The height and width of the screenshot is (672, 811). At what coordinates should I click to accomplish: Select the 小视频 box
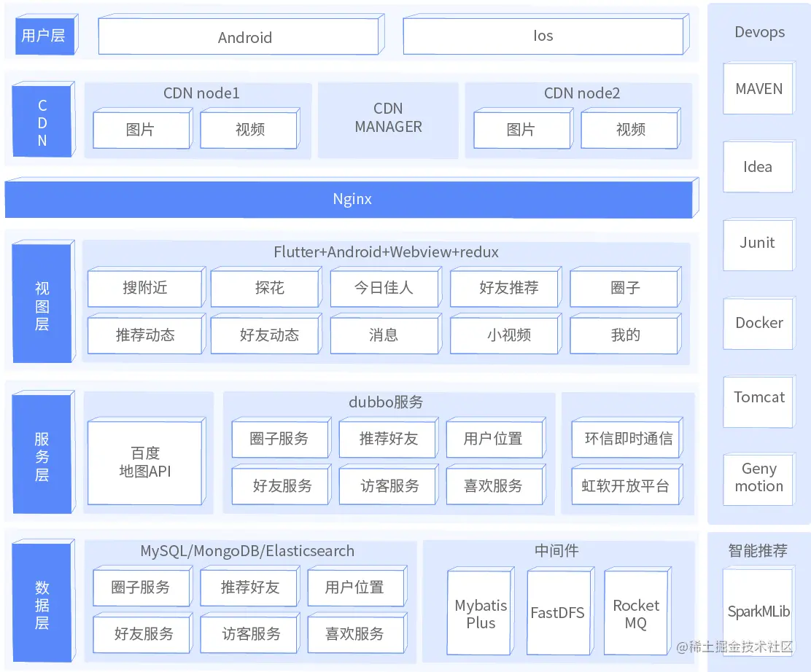click(506, 334)
